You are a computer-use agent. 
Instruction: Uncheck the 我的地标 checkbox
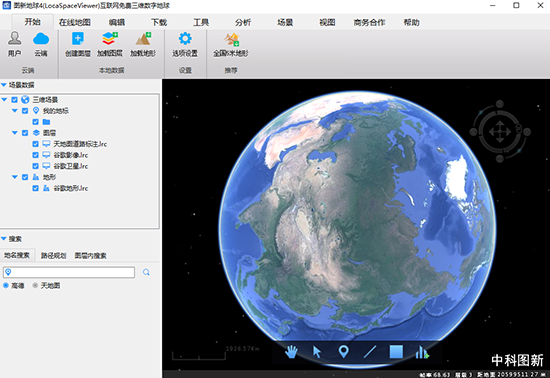click(25, 111)
